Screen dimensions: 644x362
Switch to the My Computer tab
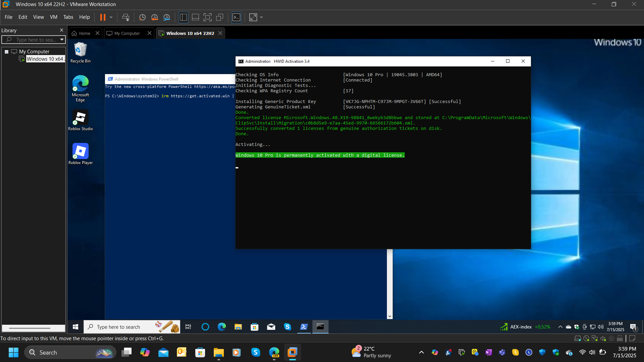[x=127, y=33]
